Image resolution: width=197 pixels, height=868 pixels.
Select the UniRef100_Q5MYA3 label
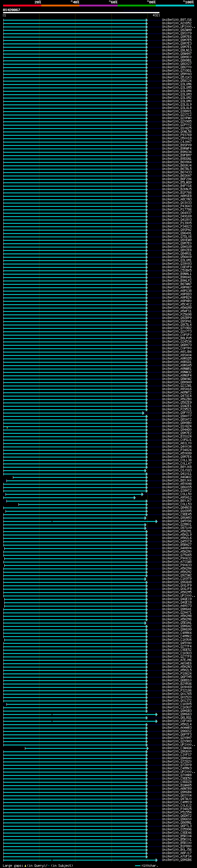177,74
